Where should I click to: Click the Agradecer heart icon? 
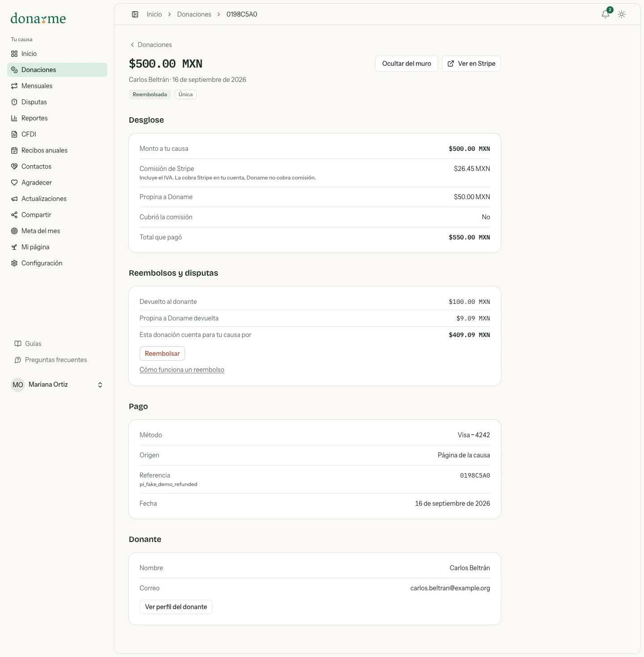(x=14, y=183)
